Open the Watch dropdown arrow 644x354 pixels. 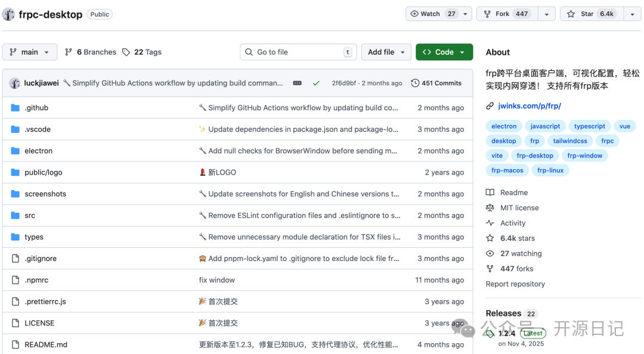tap(466, 13)
